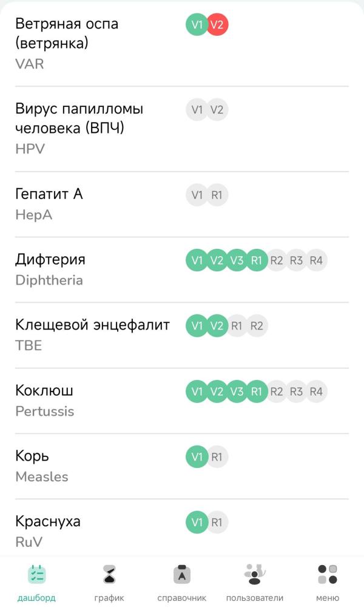Open the dashboard calendar icon
Screen dimensions: 364x613
[x=36, y=574]
